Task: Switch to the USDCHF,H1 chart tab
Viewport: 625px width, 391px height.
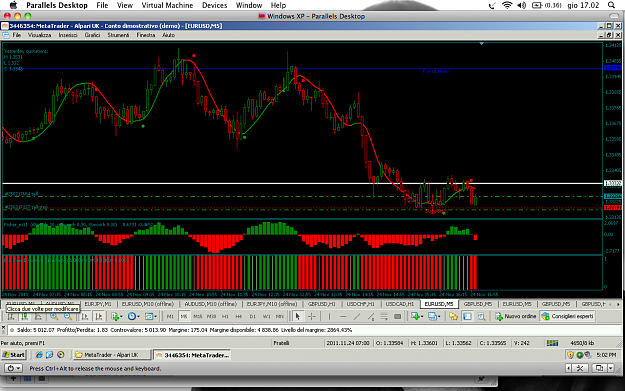Action: (360, 304)
